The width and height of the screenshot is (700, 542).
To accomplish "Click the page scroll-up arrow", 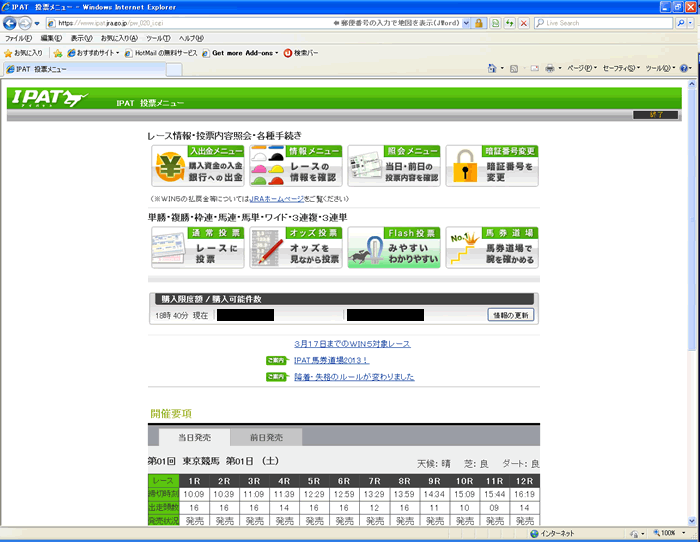I will point(692,83).
